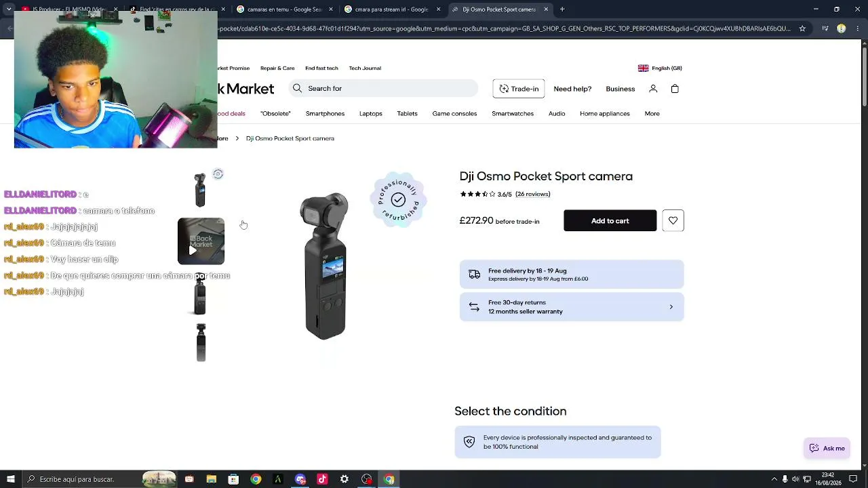Image resolution: width=868 pixels, height=488 pixels.
Task: Click the returns arrows icon
Action: [475, 306]
